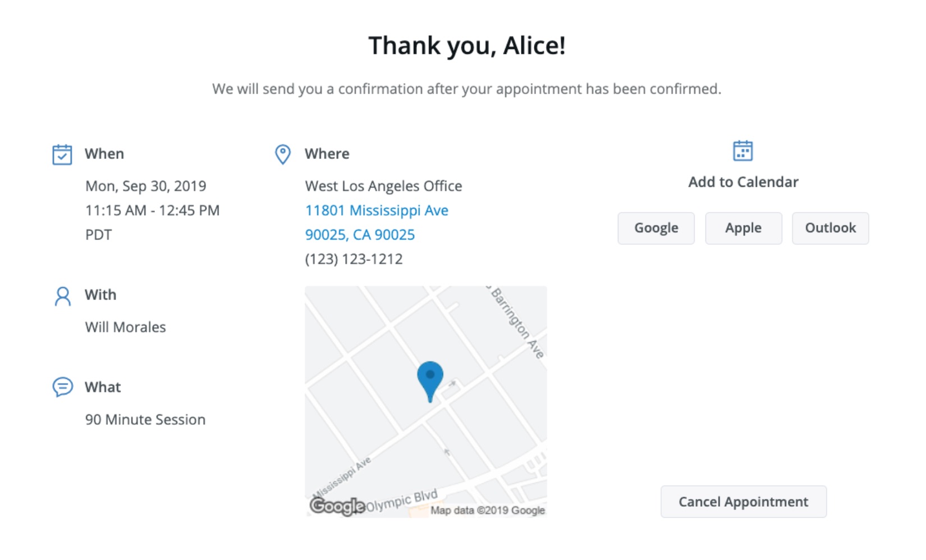Open the Map data ©2019 Google attribution
The height and width of the screenshot is (560, 926).
click(488, 510)
